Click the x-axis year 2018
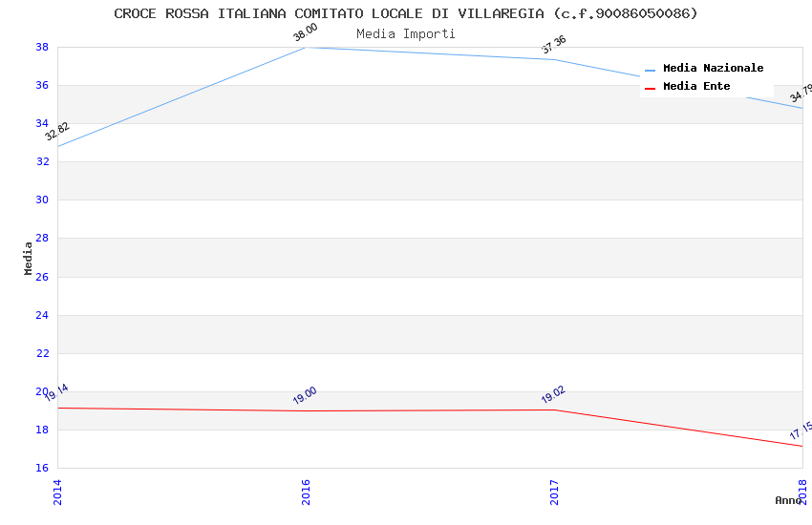The height and width of the screenshot is (525, 812). pos(803,492)
